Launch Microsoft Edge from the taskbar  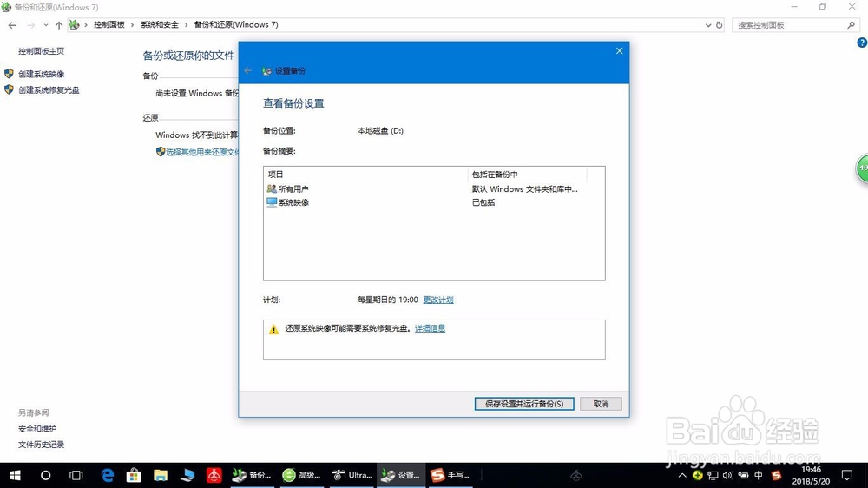point(107,475)
